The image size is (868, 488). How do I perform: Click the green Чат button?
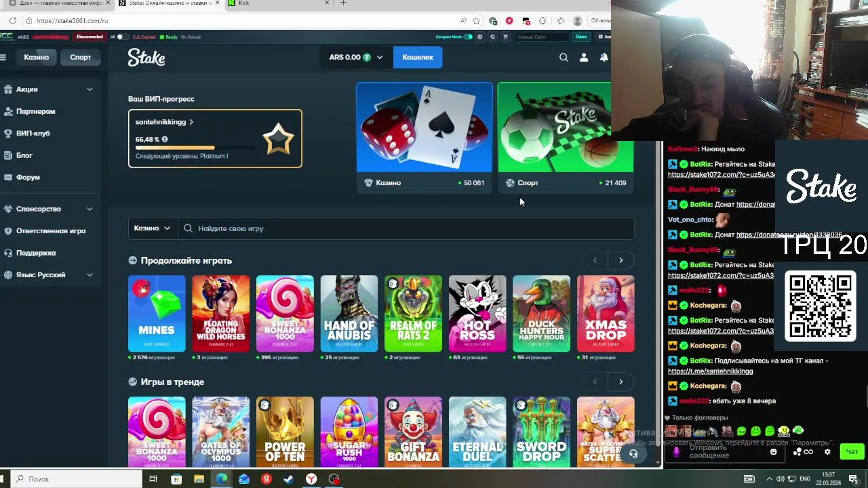click(x=852, y=451)
